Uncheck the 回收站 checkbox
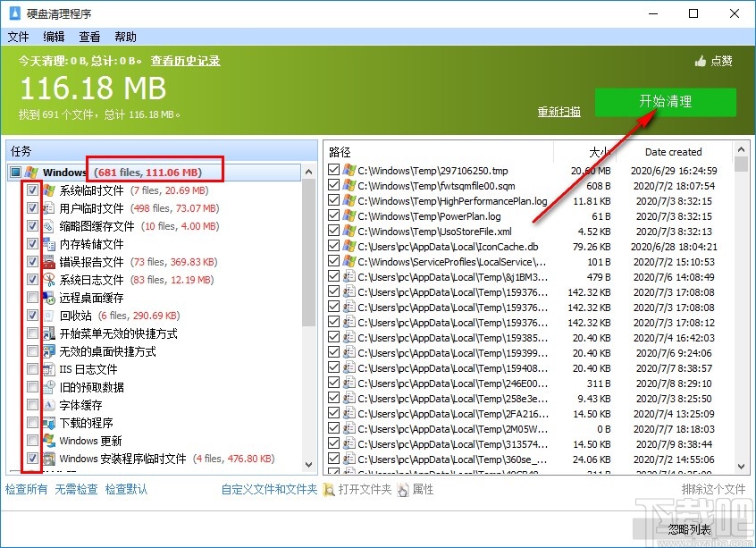 32,315
